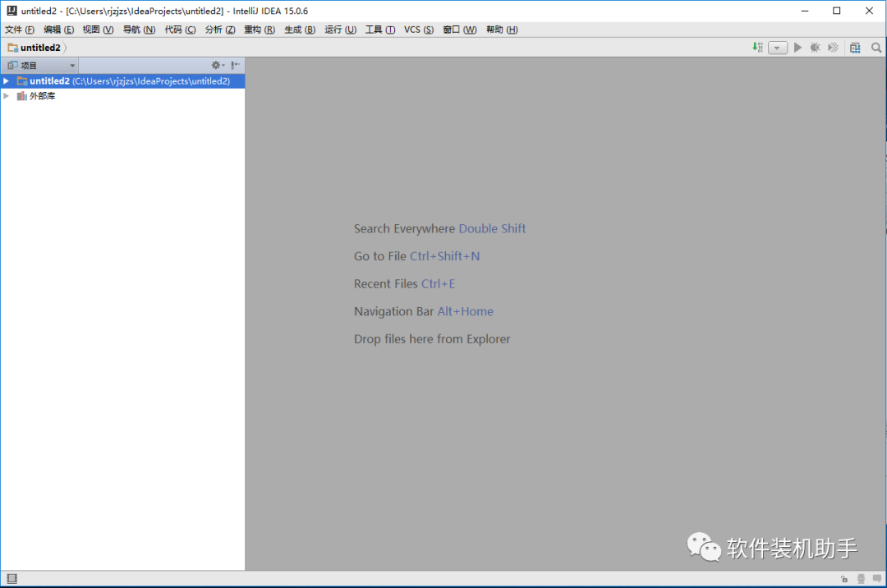Select the 外部库 external libraries row

[122, 96]
